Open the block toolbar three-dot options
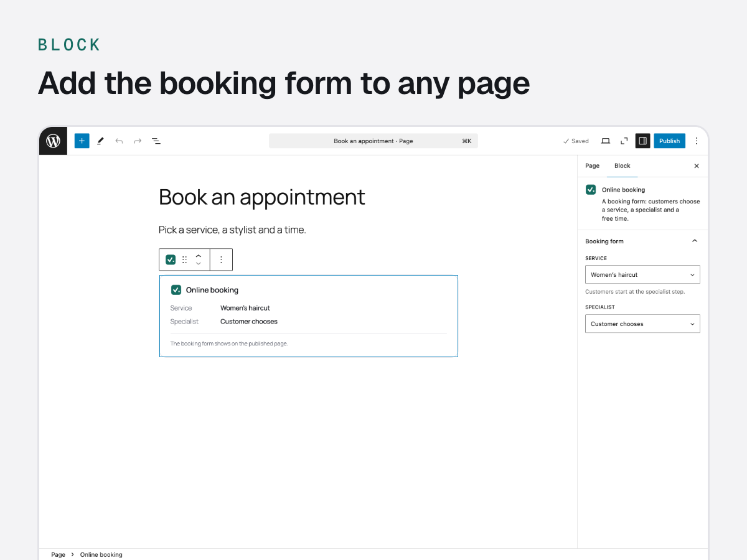Viewport: 747px width, 560px height. pyautogui.click(x=221, y=259)
